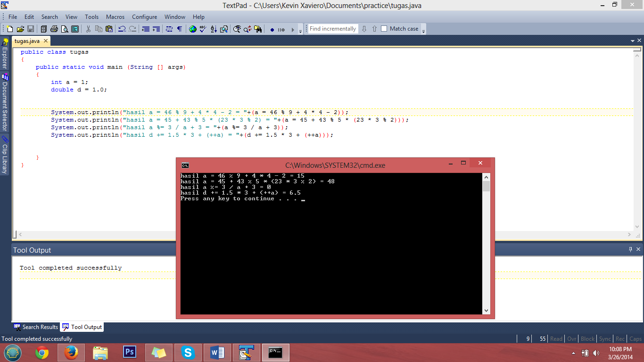Open the Tools menu

[x=92, y=16]
